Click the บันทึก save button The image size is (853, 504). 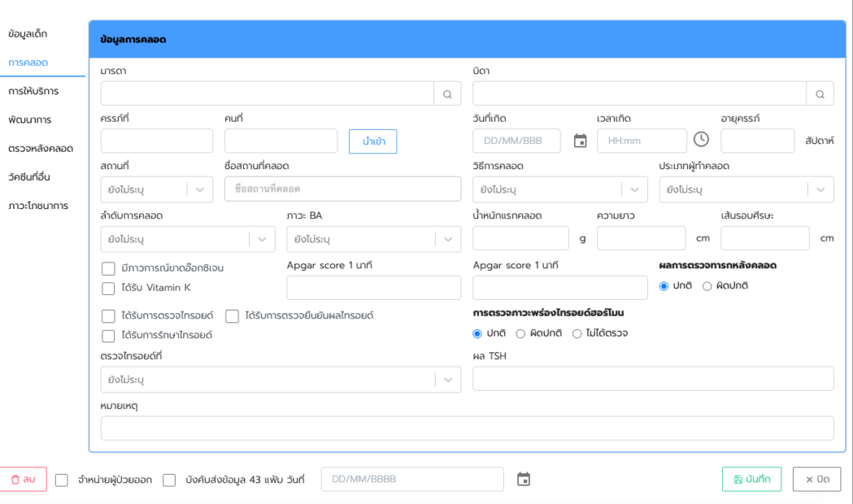[751, 479]
